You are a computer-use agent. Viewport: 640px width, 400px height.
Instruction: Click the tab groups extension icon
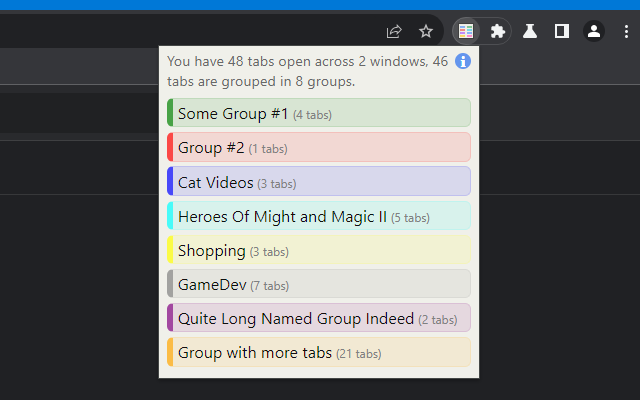coord(466,31)
